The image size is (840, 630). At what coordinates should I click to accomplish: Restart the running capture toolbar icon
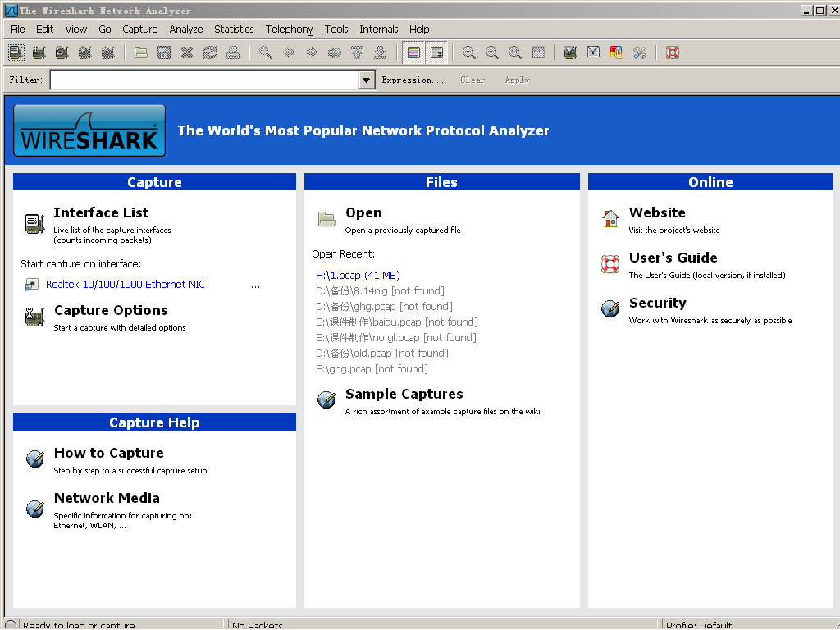(x=107, y=52)
